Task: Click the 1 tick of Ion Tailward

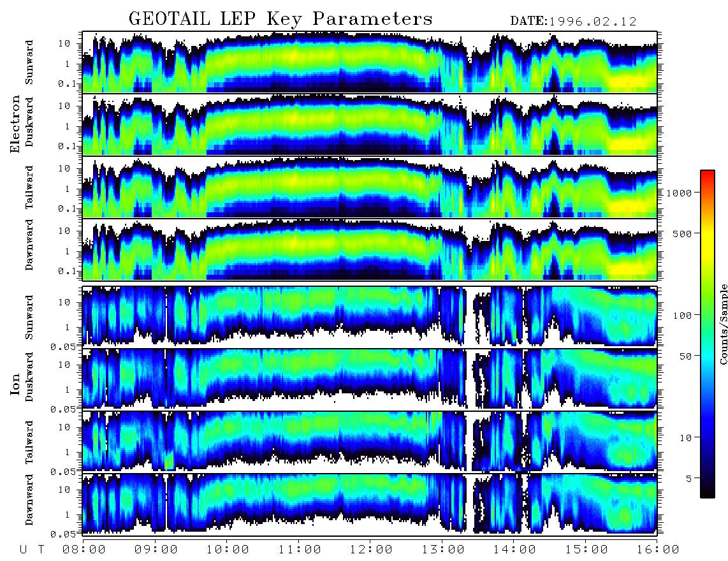Action: pyautogui.click(x=67, y=452)
